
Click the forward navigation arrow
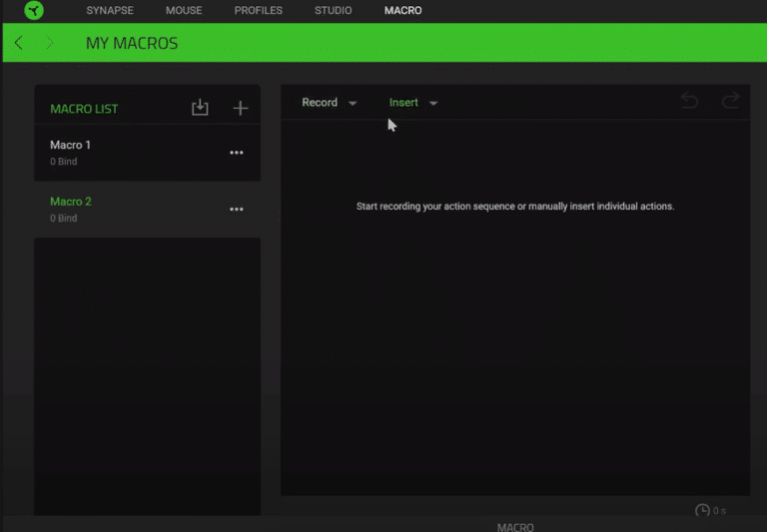pos(50,43)
